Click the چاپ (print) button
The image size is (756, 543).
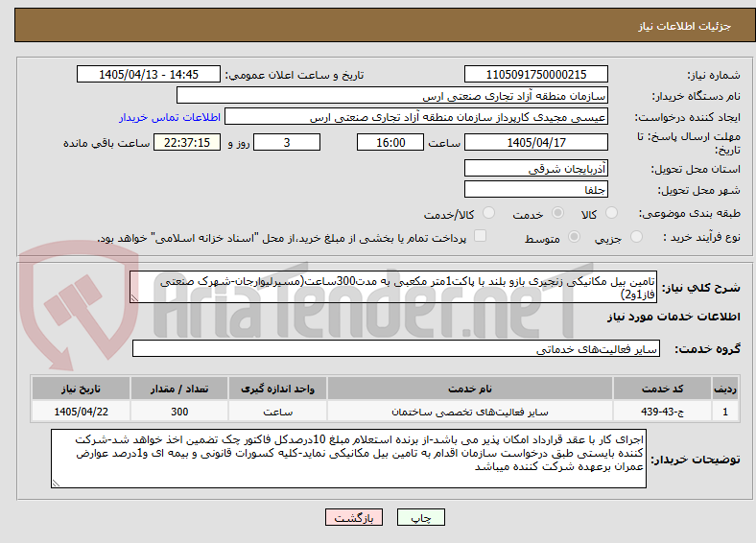[420, 517]
